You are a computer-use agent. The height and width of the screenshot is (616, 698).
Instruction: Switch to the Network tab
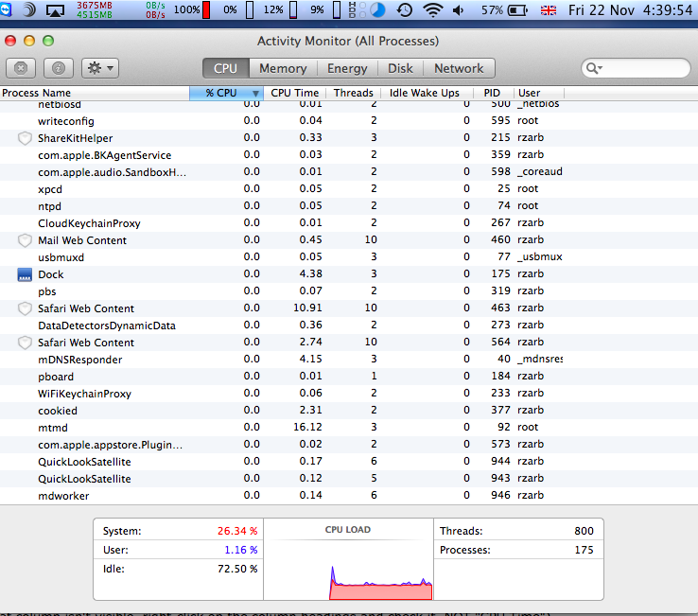coord(459,68)
